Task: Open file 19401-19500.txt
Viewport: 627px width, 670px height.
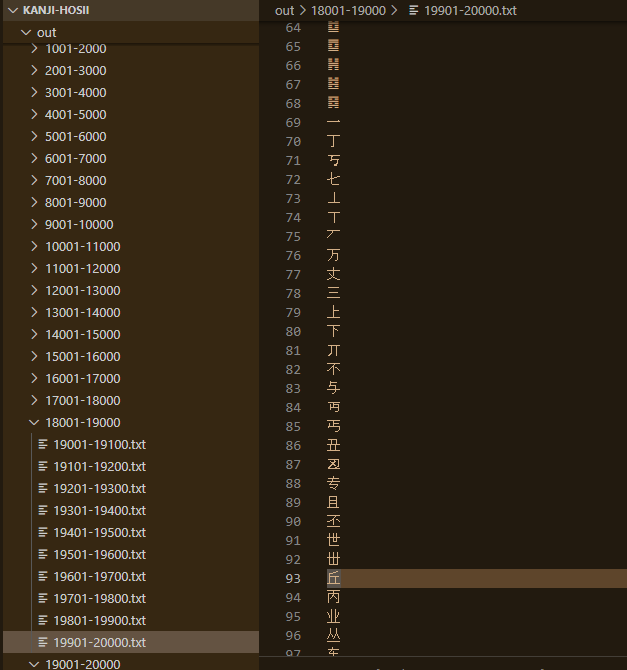Action: coord(100,533)
